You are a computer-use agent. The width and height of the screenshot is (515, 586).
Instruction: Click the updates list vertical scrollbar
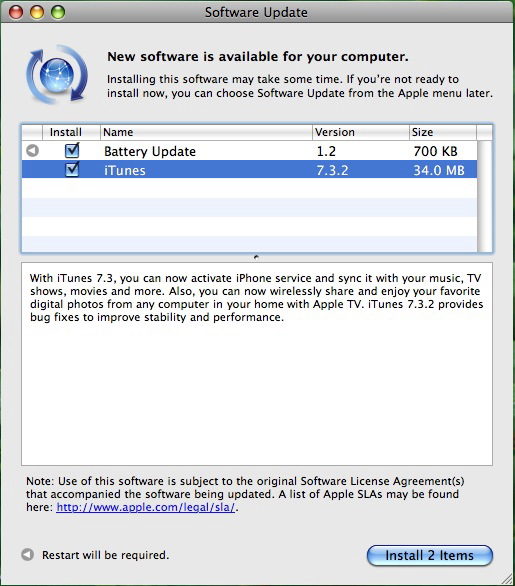coord(485,196)
